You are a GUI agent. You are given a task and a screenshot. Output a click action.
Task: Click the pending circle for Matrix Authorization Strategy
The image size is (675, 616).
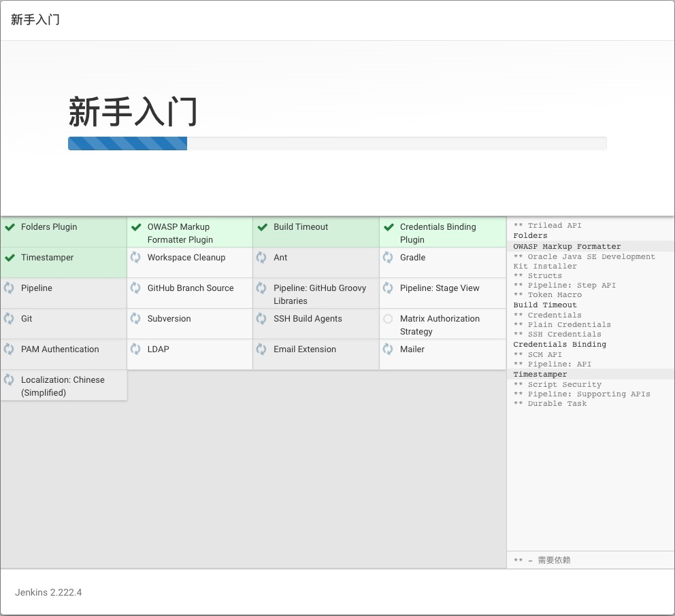coord(389,319)
